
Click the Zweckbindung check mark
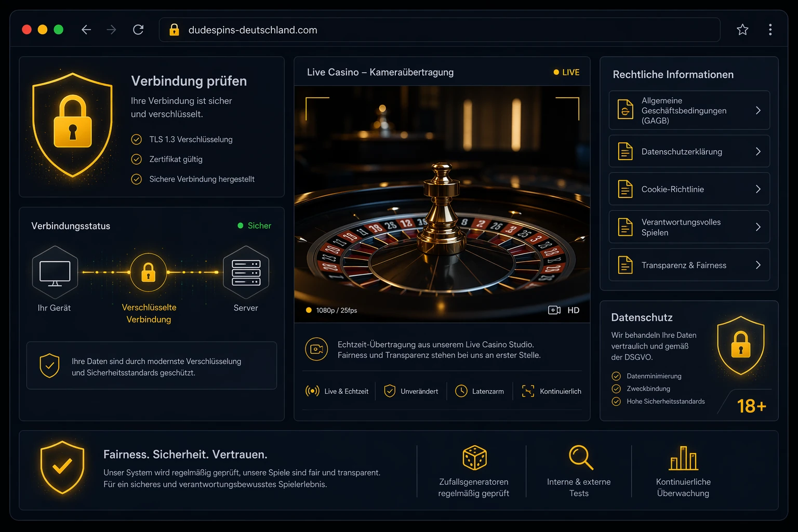coord(616,389)
